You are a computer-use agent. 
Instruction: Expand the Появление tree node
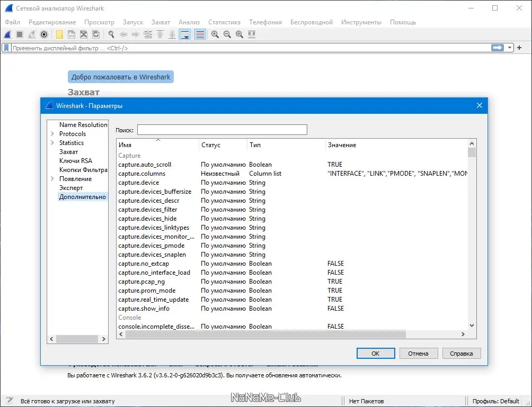(x=52, y=179)
